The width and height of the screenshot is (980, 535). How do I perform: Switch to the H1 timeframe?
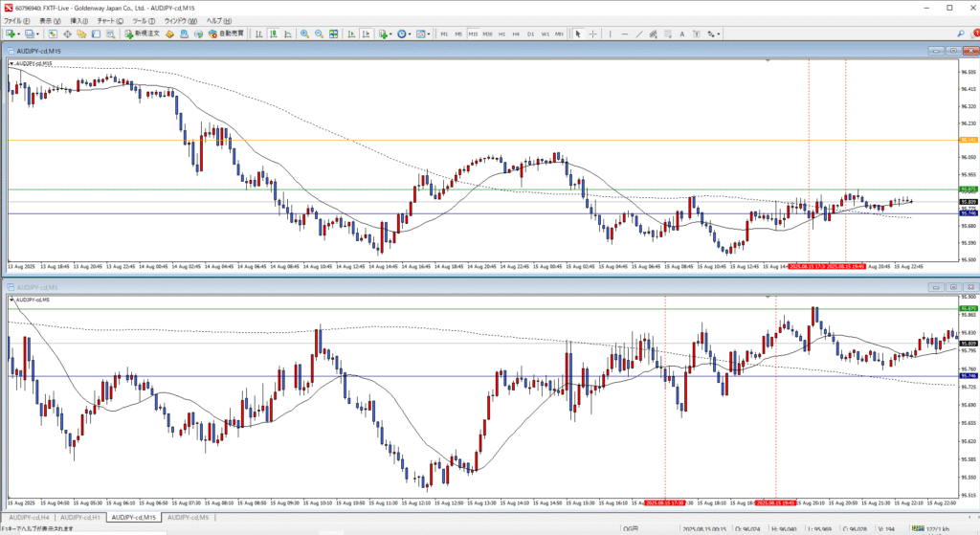(501, 33)
